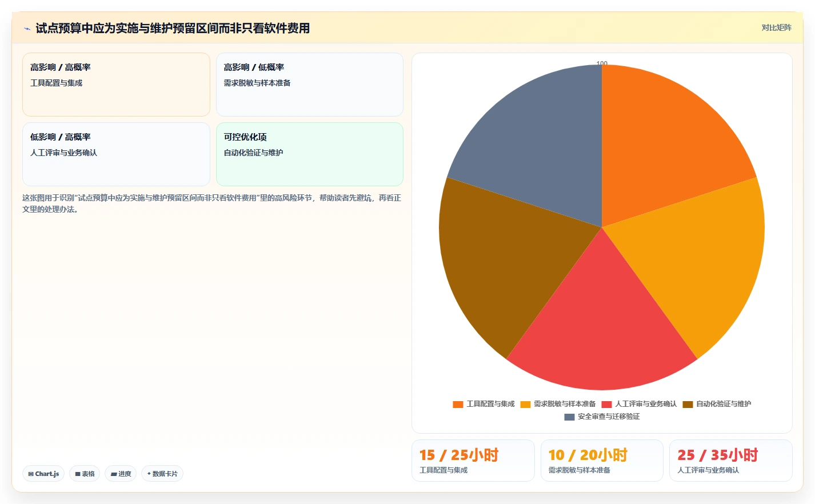Click 自动化验证与维护 text in green card
The width and height of the screenshot is (815, 504).
click(253, 153)
